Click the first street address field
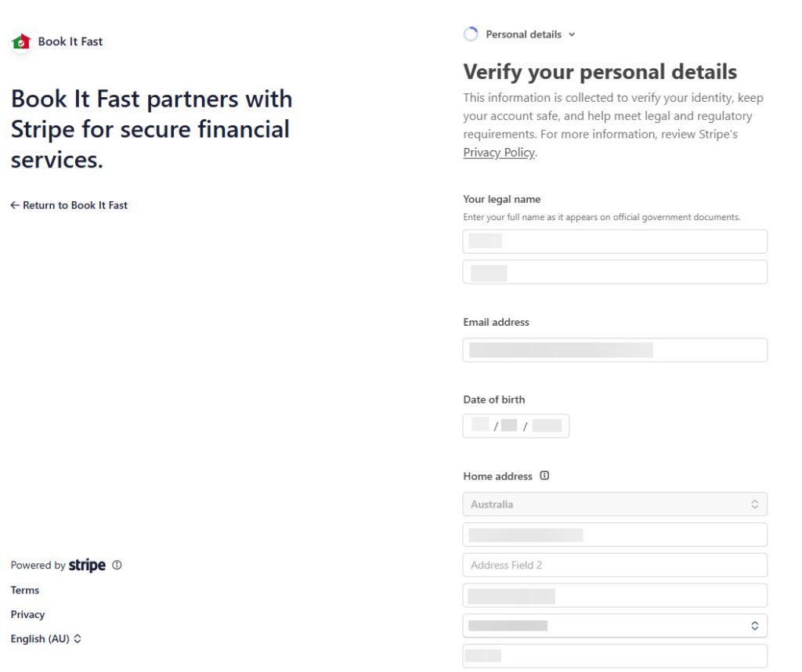Image resolution: width=802 pixels, height=672 pixels. point(615,535)
